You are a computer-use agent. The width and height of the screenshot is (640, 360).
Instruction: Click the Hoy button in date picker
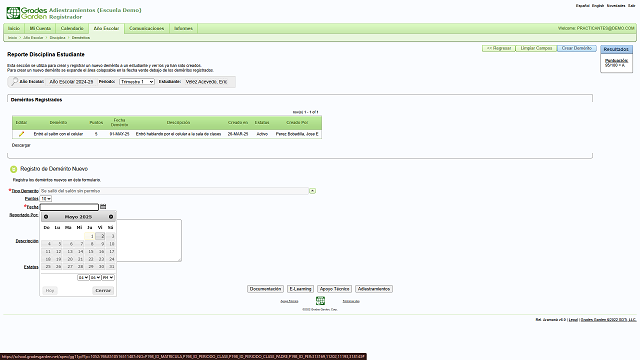coord(50,291)
